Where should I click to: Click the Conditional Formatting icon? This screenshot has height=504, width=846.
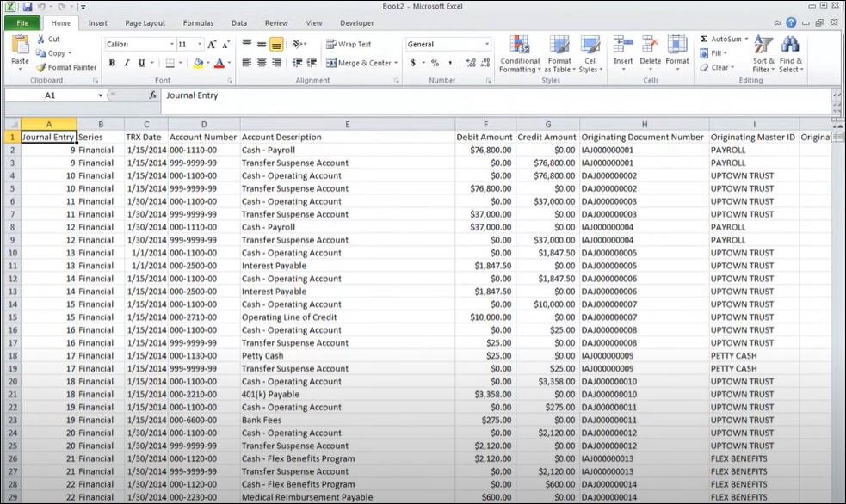520,46
